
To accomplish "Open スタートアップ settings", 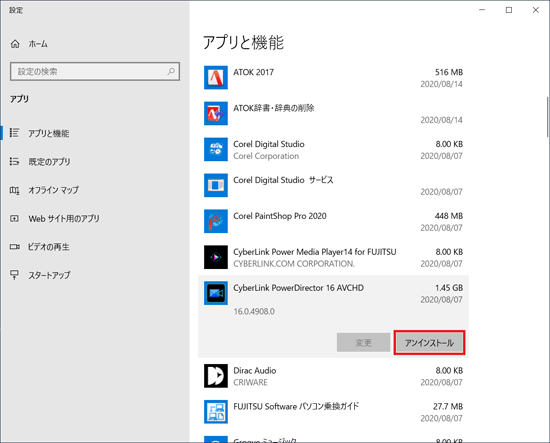I will tap(49, 275).
